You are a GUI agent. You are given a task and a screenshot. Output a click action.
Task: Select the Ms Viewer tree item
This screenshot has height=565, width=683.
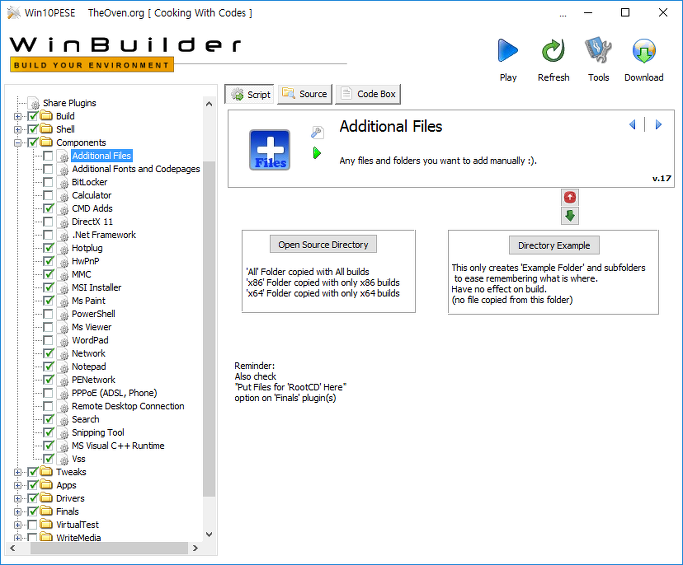pyautogui.click(x=91, y=327)
